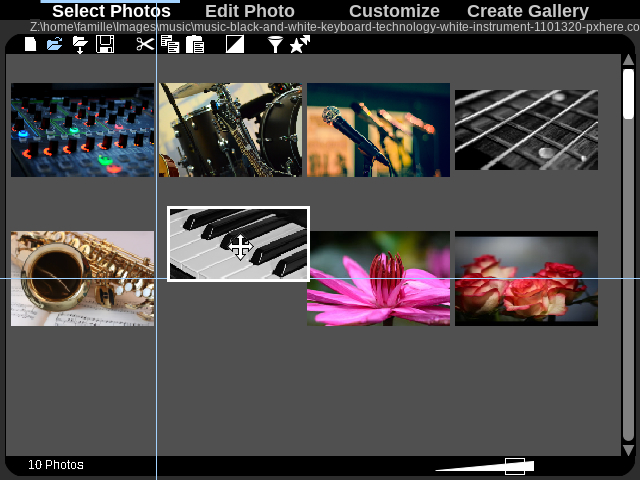Select the red roses thumbnail
Screen dimensions: 640x480
click(x=527, y=278)
